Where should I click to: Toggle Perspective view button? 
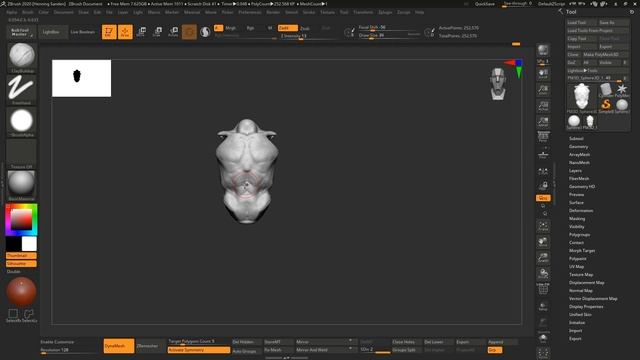click(543, 138)
